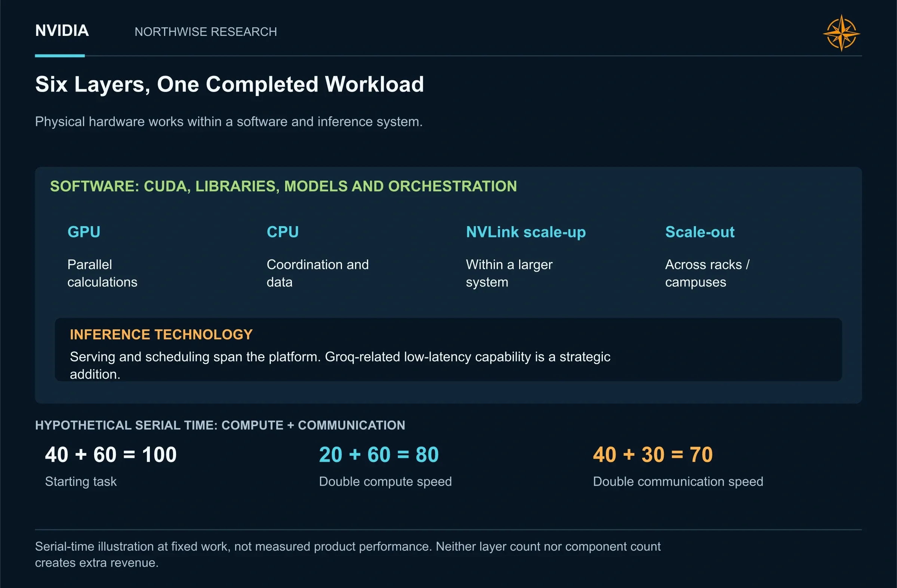Select the CPU column heading
Image resolution: width=897 pixels, height=588 pixels.
[283, 232]
